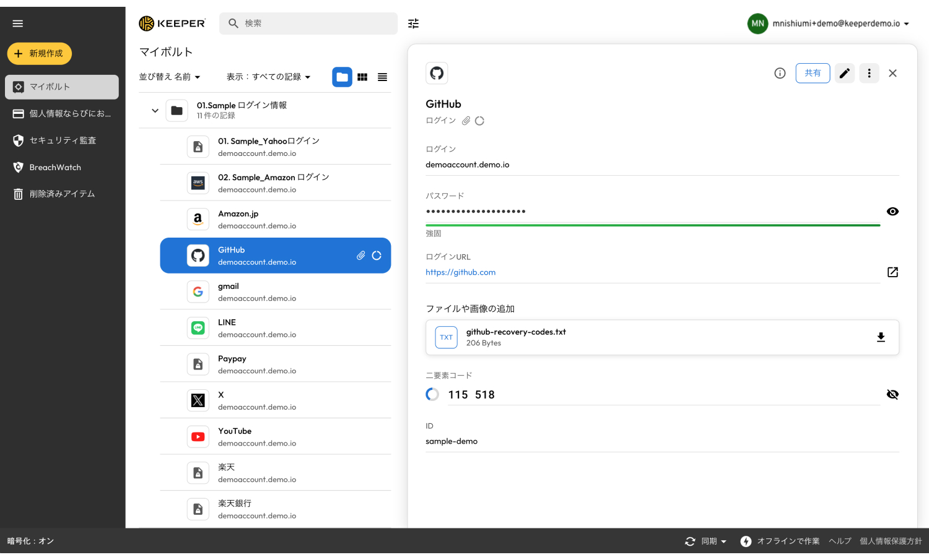This screenshot has width=929, height=560.
Task: Reveal the password with the eye icon
Action: [892, 211]
